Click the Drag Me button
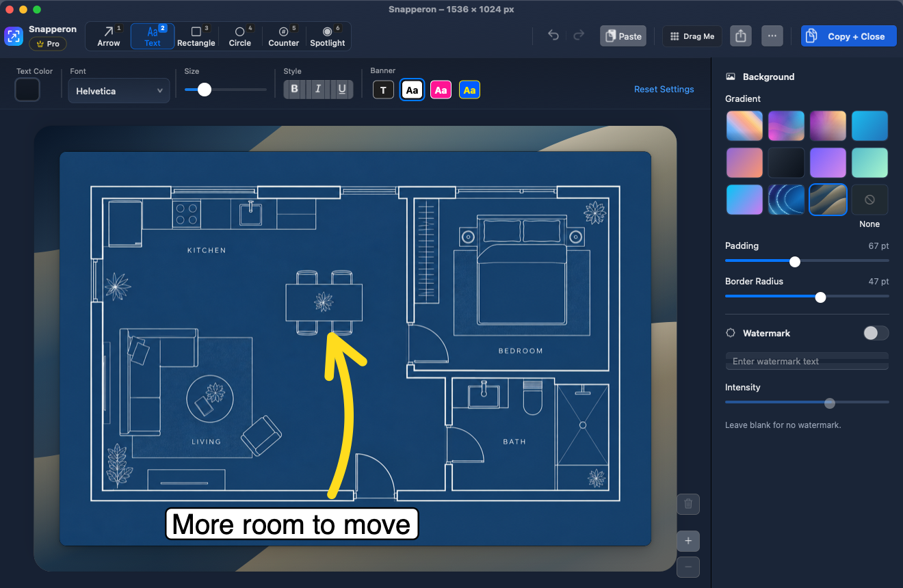 [x=692, y=36]
